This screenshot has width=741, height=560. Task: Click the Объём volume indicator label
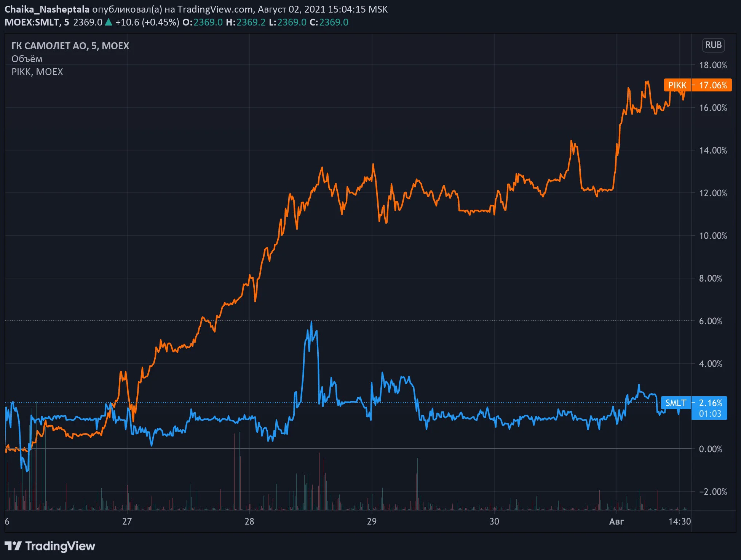[x=27, y=59]
